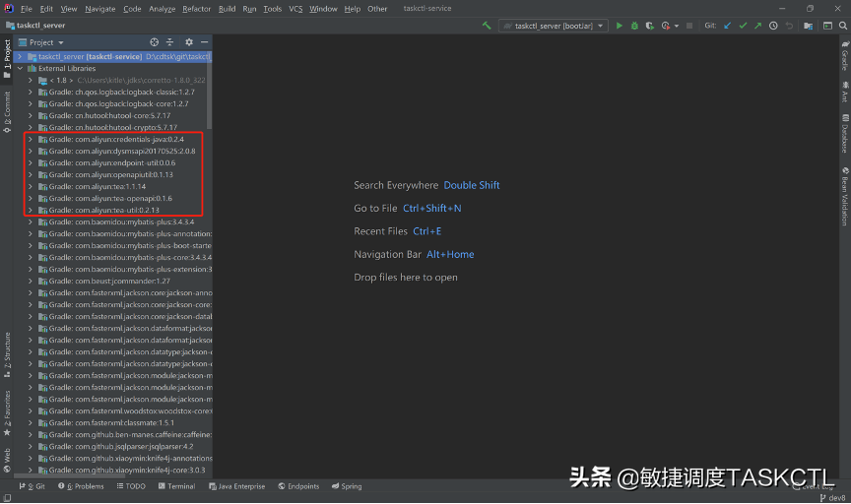
Task: Open the Favorites tool window
Action: click(x=7, y=412)
